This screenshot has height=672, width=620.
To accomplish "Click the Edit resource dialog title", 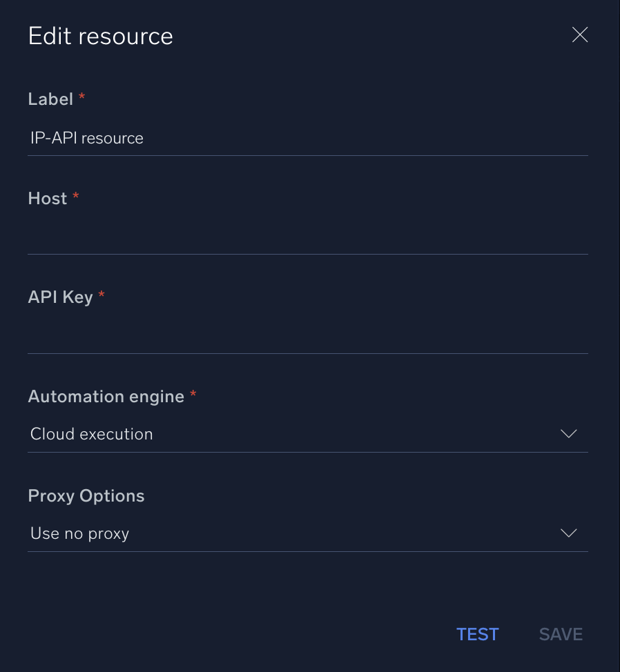I will click(100, 35).
